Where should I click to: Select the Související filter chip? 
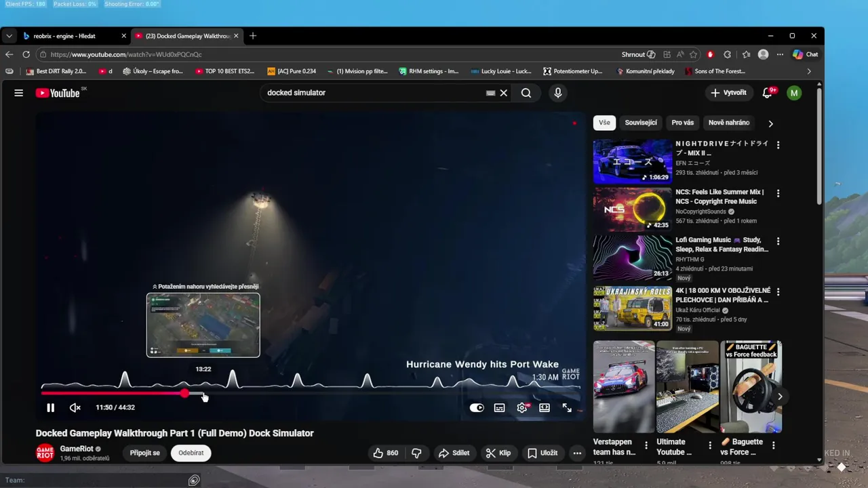click(x=641, y=123)
